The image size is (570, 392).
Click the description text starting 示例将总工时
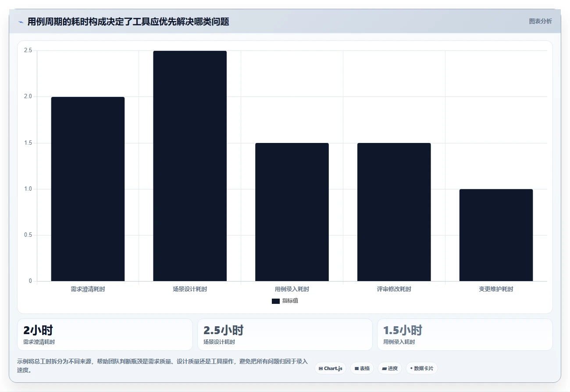coord(163,366)
